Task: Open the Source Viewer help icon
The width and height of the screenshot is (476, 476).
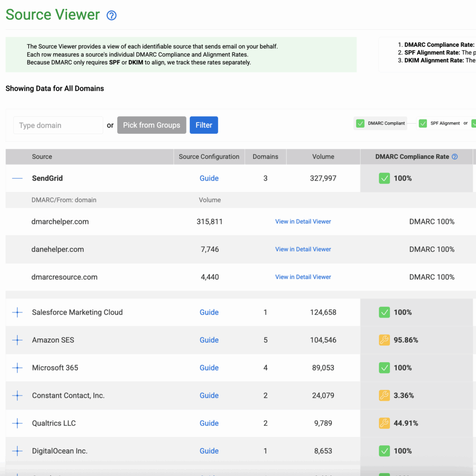Action: tap(112, 15)
